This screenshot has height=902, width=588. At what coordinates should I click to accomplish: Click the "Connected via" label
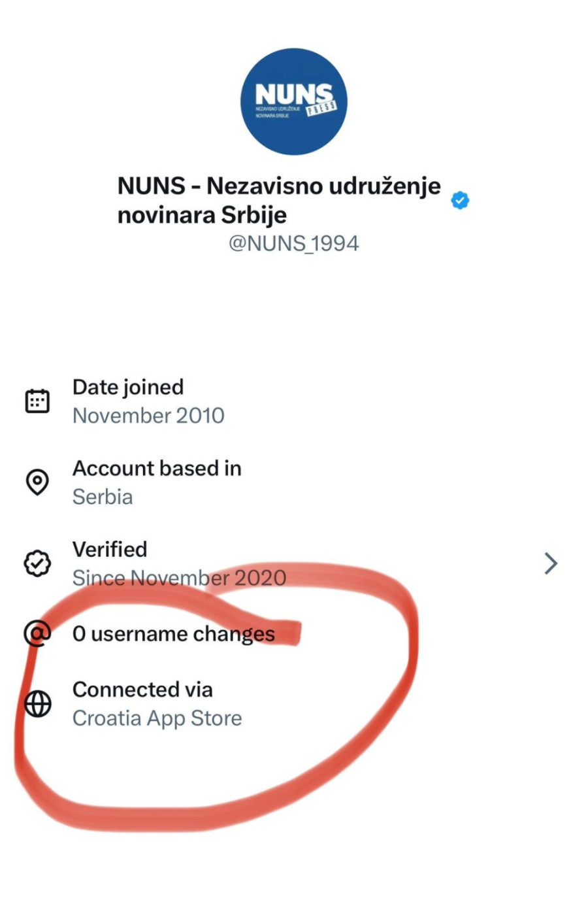tap(142, 690)
